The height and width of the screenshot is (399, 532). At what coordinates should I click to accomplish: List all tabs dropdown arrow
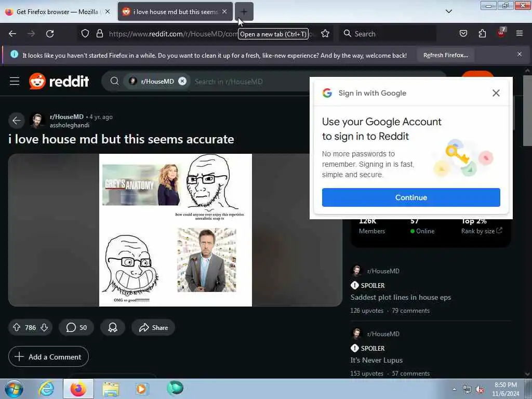point(448,11)
